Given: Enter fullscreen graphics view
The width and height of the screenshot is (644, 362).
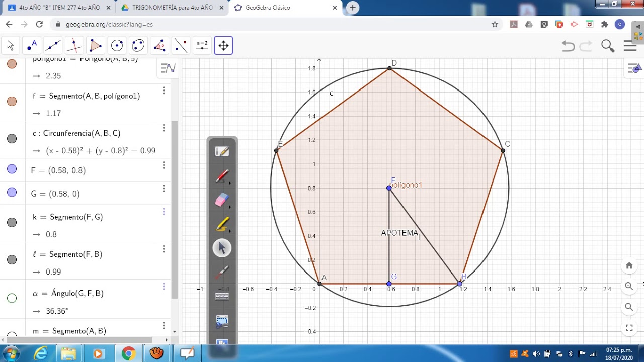Looking at the screenshot, I should [x=629, y=328].
